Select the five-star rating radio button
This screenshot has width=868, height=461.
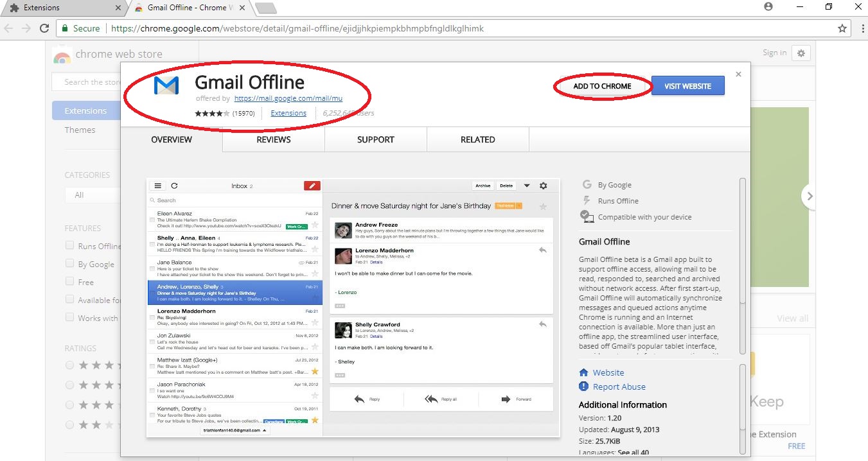click(x=69, y=365)
